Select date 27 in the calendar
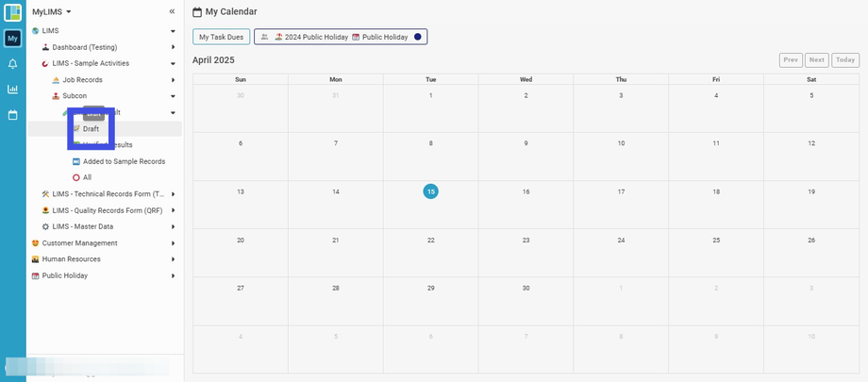The height and width of the screenshot is (382, 868). (241, 289)
